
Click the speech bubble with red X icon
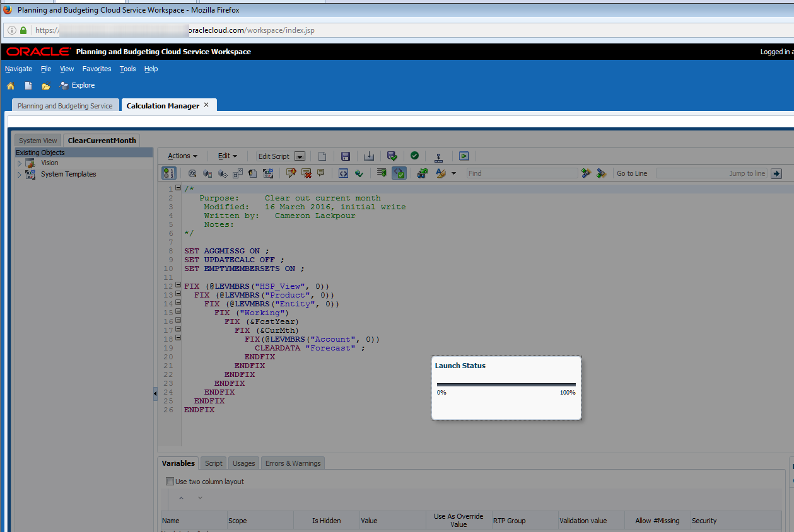[x=307, y=173]
